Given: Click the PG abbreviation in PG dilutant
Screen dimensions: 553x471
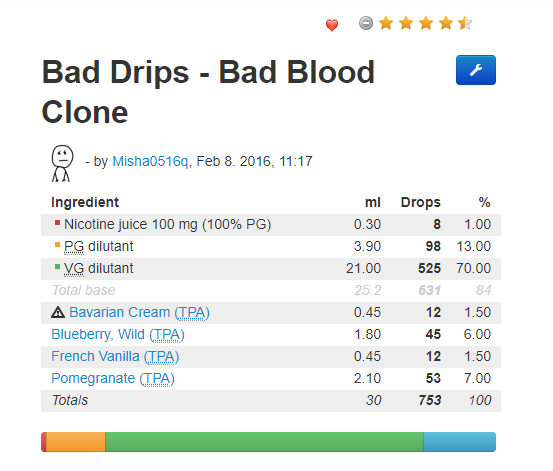Looking at the screenshot, I should (74, 247).
